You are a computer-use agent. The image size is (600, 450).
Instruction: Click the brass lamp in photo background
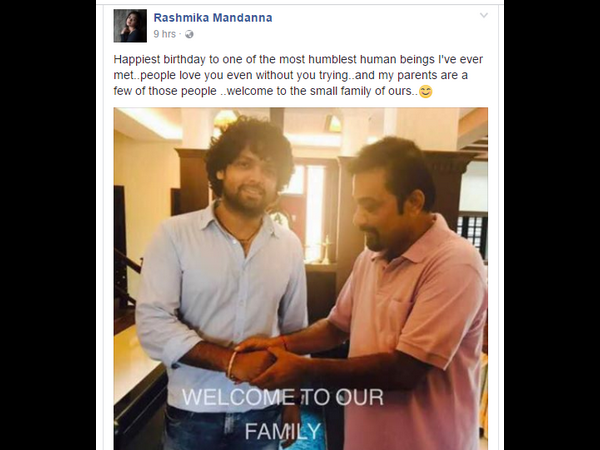[326, 249]
